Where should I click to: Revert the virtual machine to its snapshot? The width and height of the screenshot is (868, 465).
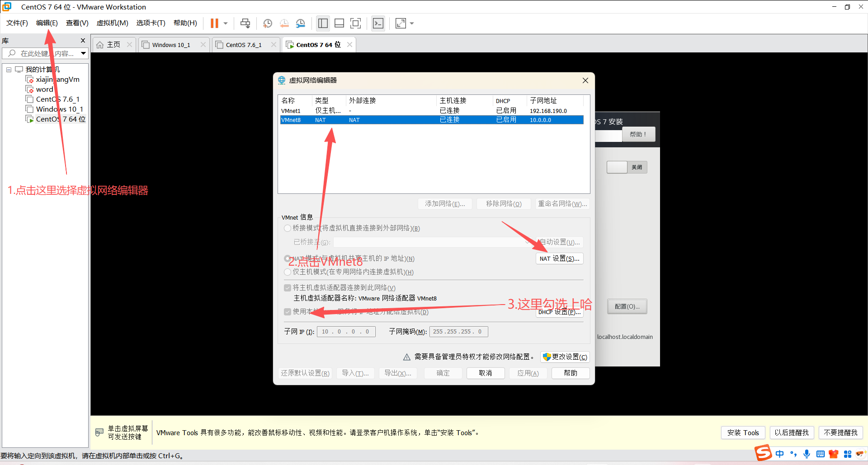[284, 23]
